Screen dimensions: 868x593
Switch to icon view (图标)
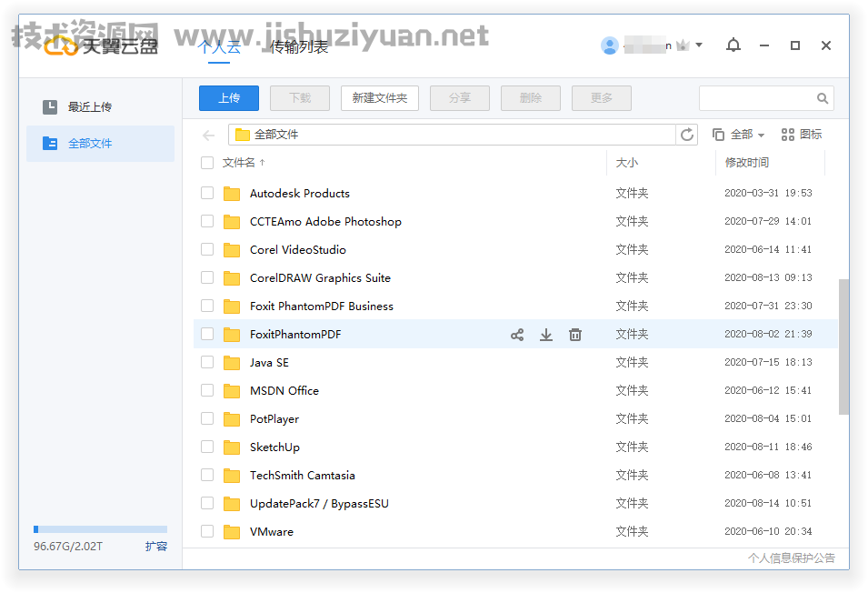(x=801, y=135)
